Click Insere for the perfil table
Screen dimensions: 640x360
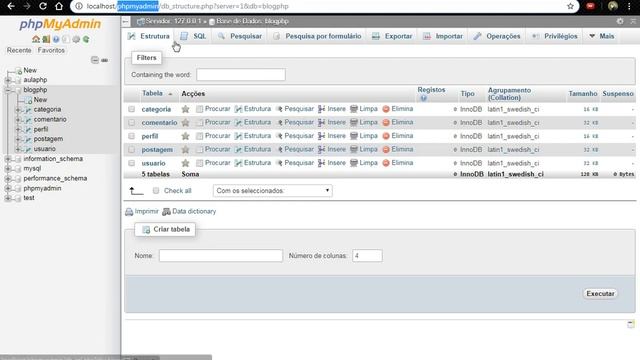(332, 136)
